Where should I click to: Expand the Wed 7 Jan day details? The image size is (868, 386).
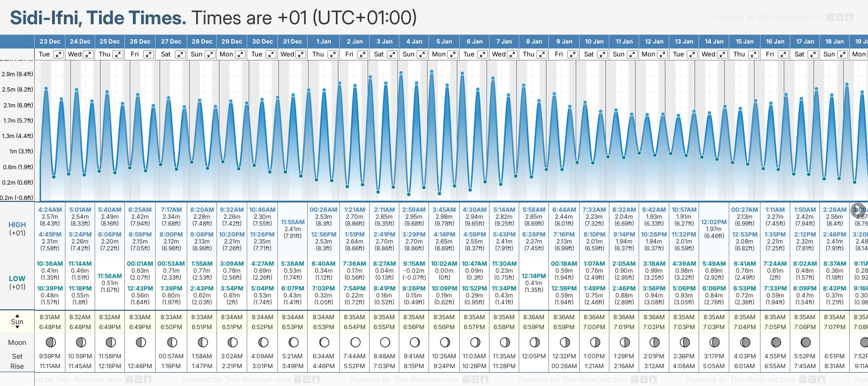coord(513,54)
